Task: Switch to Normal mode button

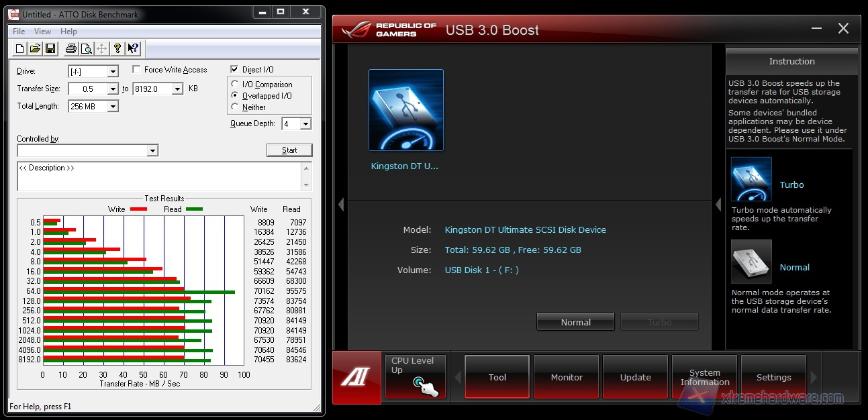Action: (x=575, y=322)
